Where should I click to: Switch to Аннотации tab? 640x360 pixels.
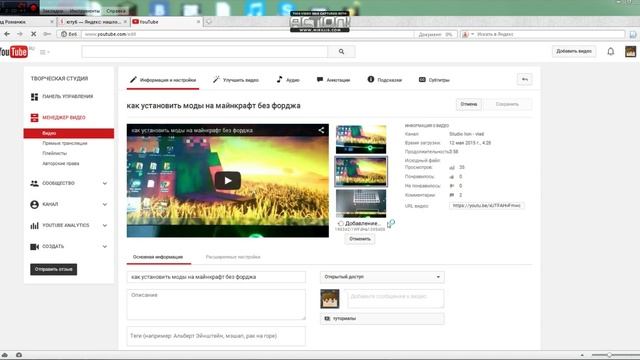tap(333, 80)
